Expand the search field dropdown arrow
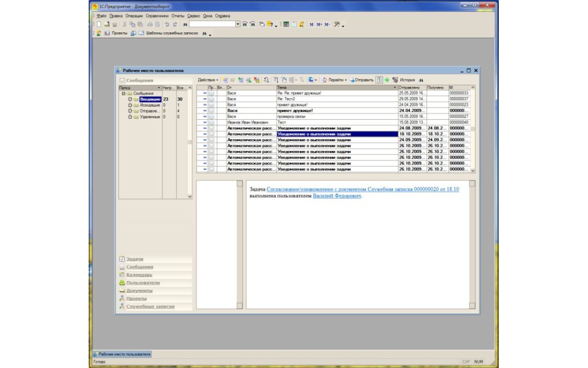The width and height of the screenshot is (588, 368). (x=238, y=24)
